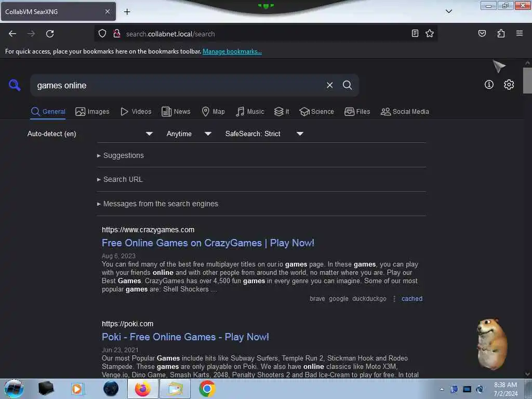Clear the search query with the X icon
532x399 pixels.
[x=329, y=85]
